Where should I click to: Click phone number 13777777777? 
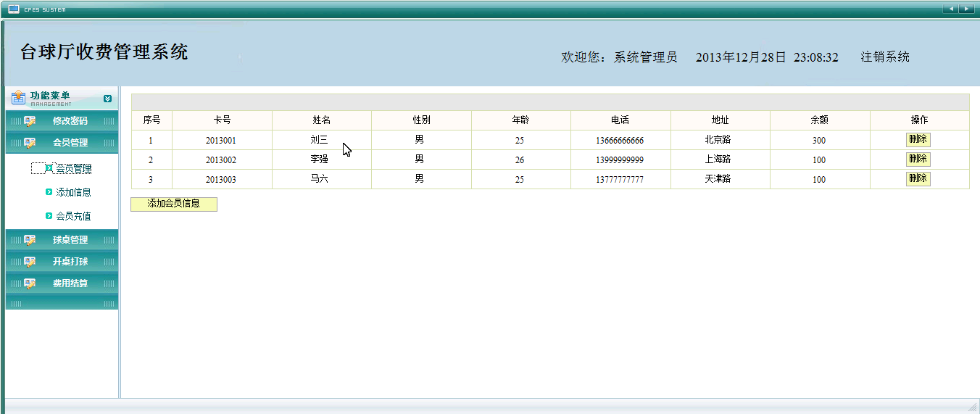click(620, 180)
